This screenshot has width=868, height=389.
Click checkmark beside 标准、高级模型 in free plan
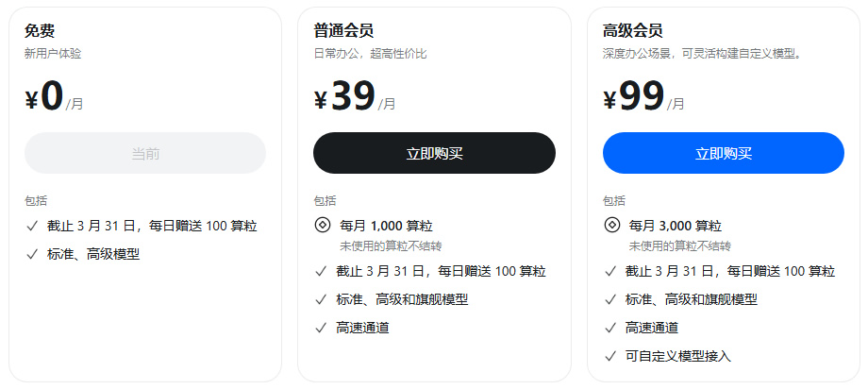[x=32, y=254]
